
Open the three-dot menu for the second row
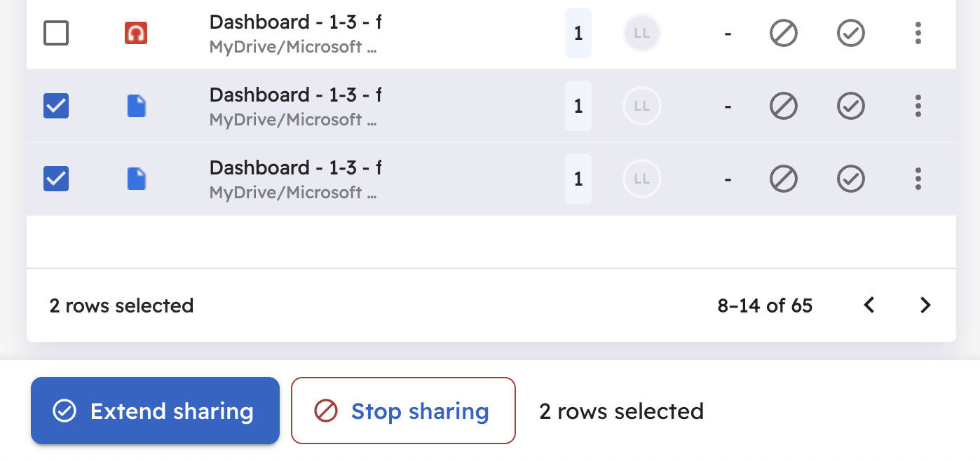[918, 106]
